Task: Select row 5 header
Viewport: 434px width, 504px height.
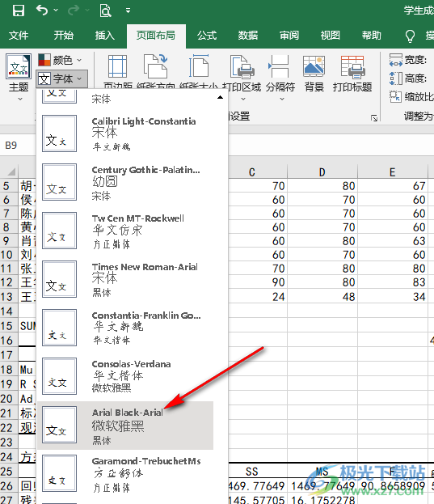Action: pos(9,186)
